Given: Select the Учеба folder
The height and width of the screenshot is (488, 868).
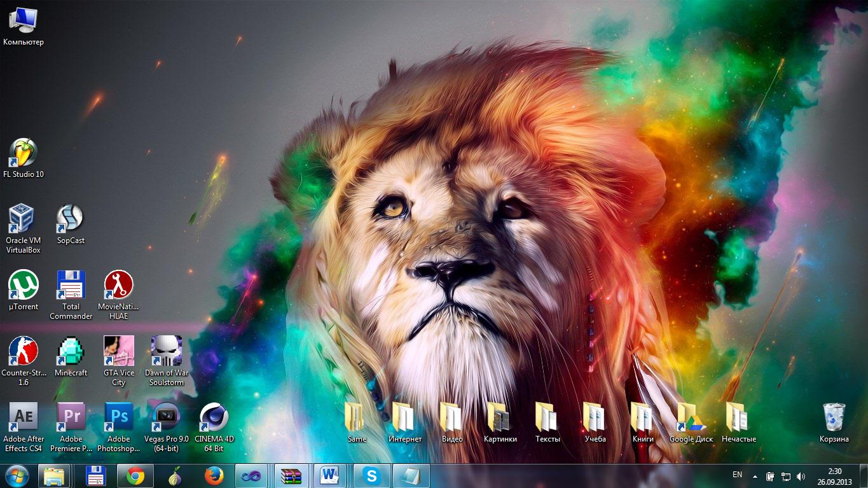Looking at the screenshot, I should 595,424.
